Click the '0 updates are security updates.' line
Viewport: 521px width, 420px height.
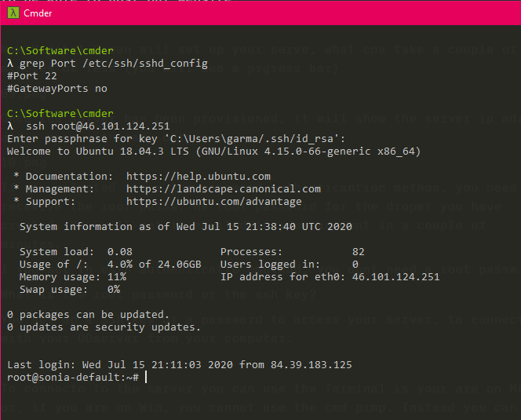[104, 327]
